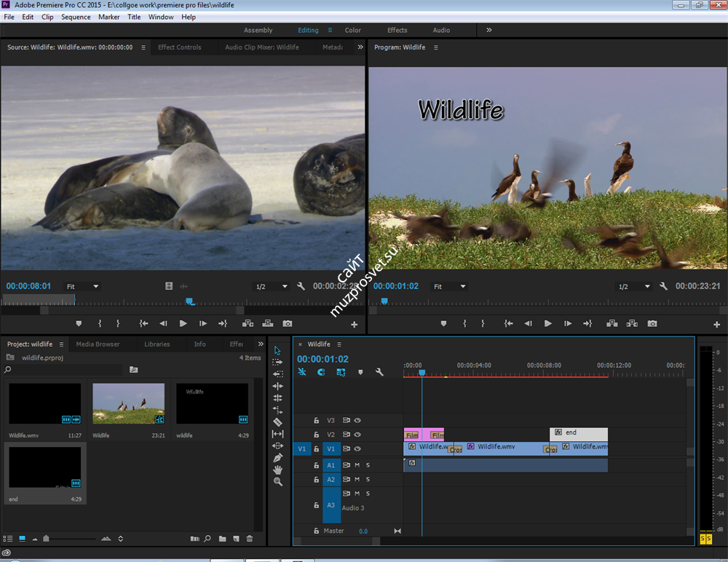Open the Clip menu
Screen dimensions: 728x562
click(47, 17)
